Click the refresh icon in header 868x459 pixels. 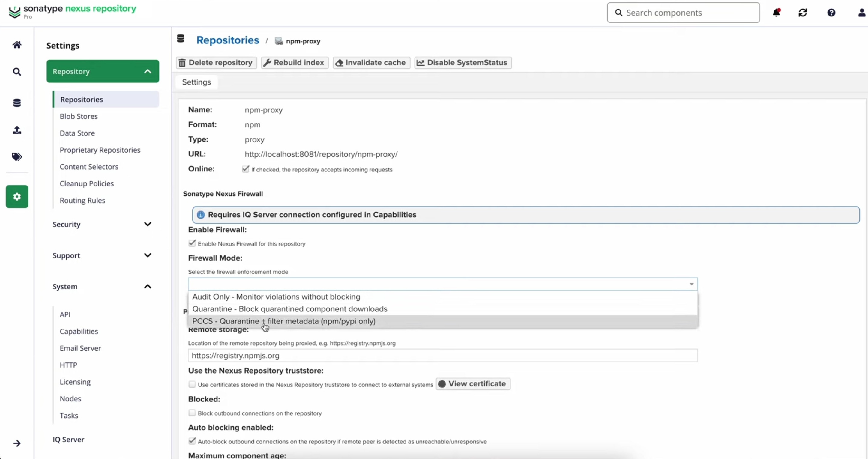(803, 13)
